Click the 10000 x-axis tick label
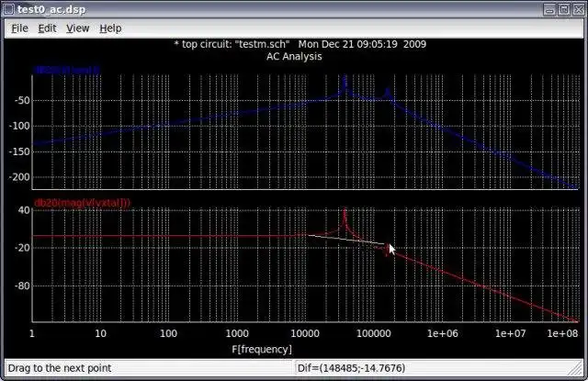The height and width of the screenshot is (381, 588). coord(305,333)
